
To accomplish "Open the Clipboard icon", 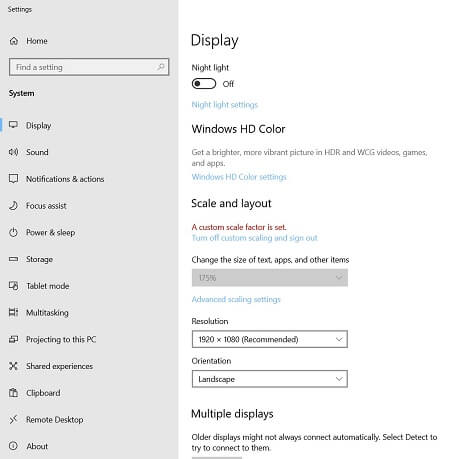I will (13, 393).
